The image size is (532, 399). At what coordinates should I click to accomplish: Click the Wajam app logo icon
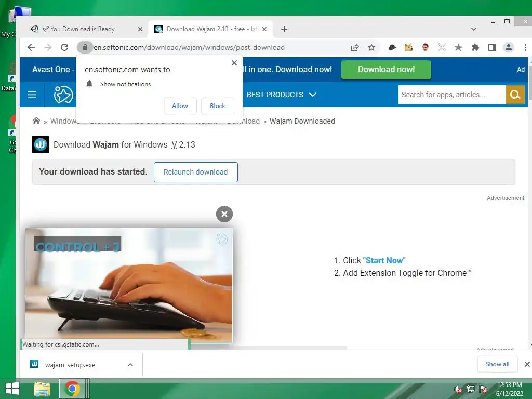[x=41, y=144]
